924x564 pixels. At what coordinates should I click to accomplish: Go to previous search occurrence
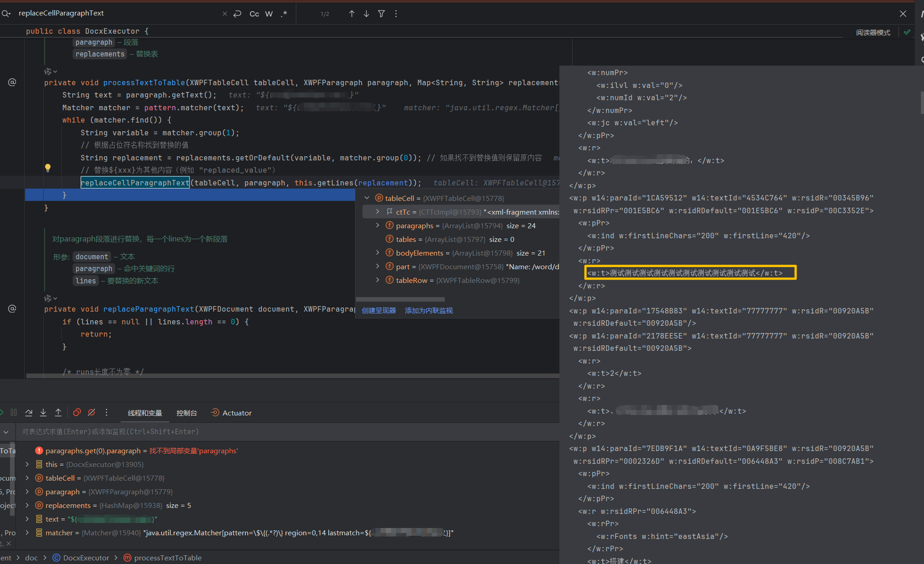coord(351,14)
